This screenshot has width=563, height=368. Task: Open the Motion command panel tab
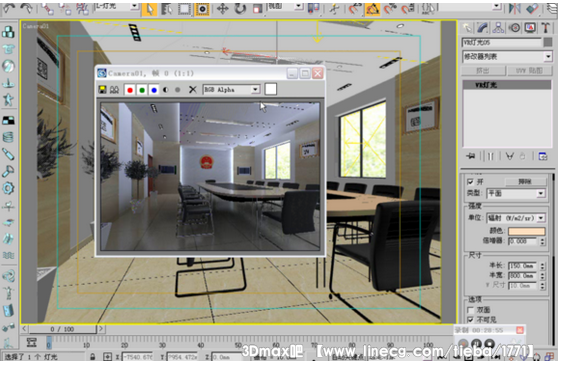click(x=515, y=28)
